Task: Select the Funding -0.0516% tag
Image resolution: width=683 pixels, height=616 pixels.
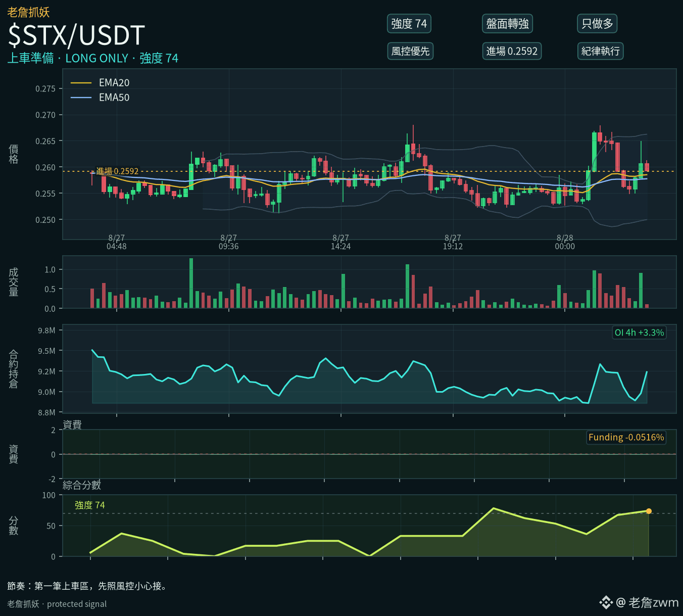Action: pos(626,437)
